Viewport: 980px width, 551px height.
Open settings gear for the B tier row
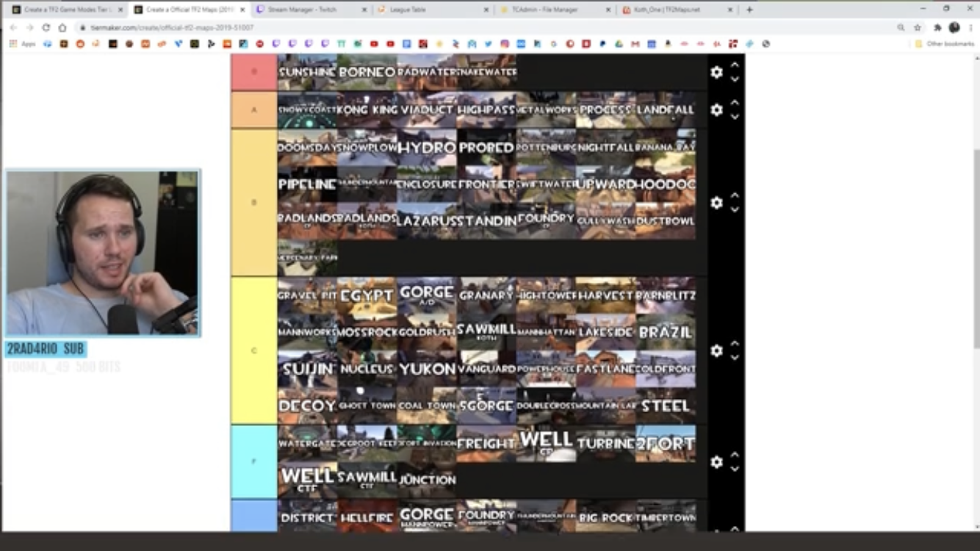[716, 203]
